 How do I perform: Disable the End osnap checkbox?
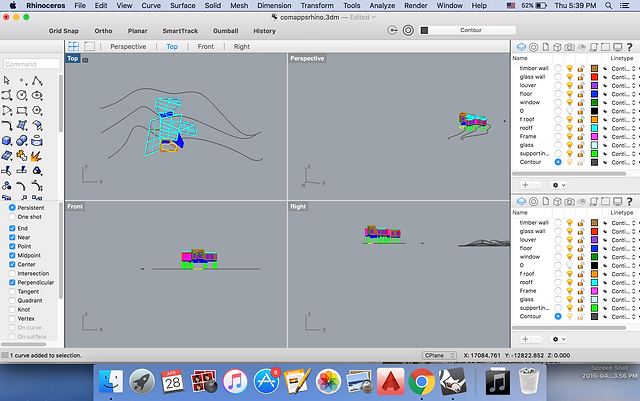click(12, 228)
